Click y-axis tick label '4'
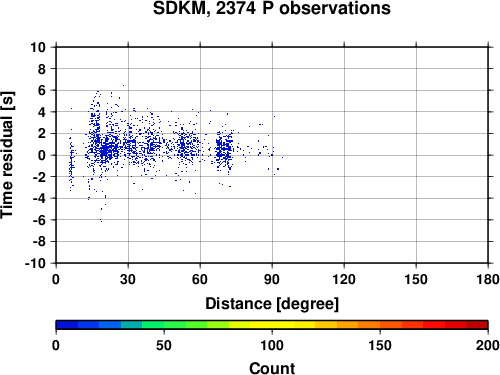 pos(41,112)
